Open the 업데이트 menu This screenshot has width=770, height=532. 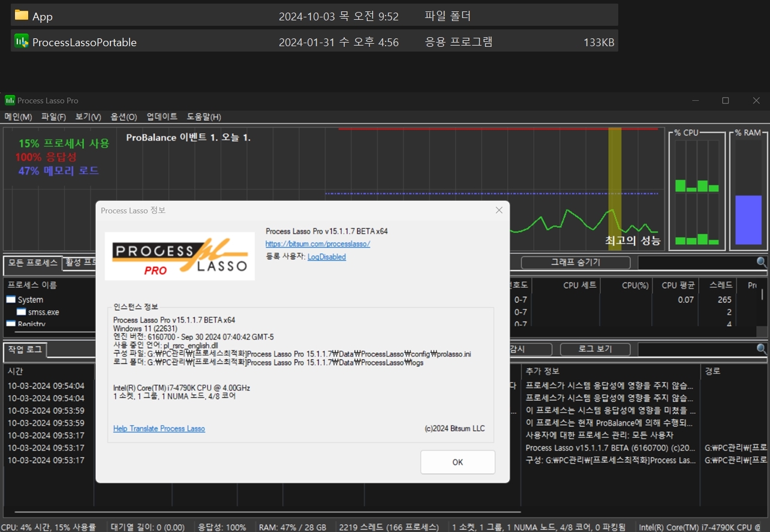tap(162, 117)
